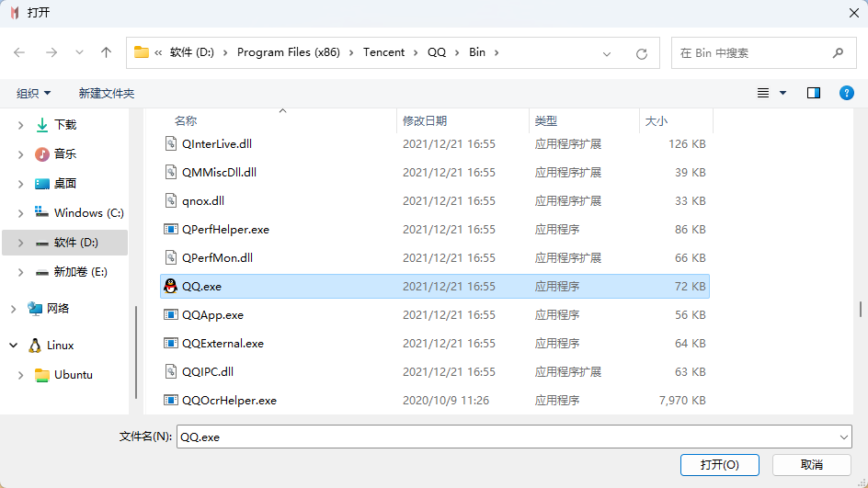Screen dimensions: 868x488
Task: Click the search magnifier icon
Action: coord(838,53)
